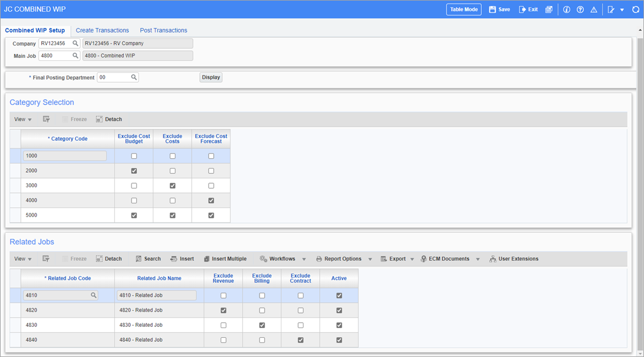Uncheck Exclude Costs for category 5000

[x=173, y=215]
